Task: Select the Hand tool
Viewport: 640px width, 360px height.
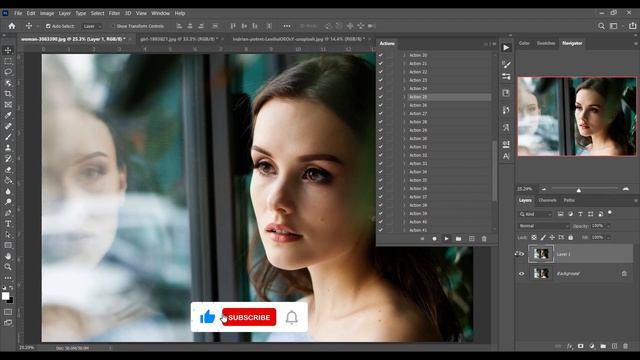Action: point(8,256)
